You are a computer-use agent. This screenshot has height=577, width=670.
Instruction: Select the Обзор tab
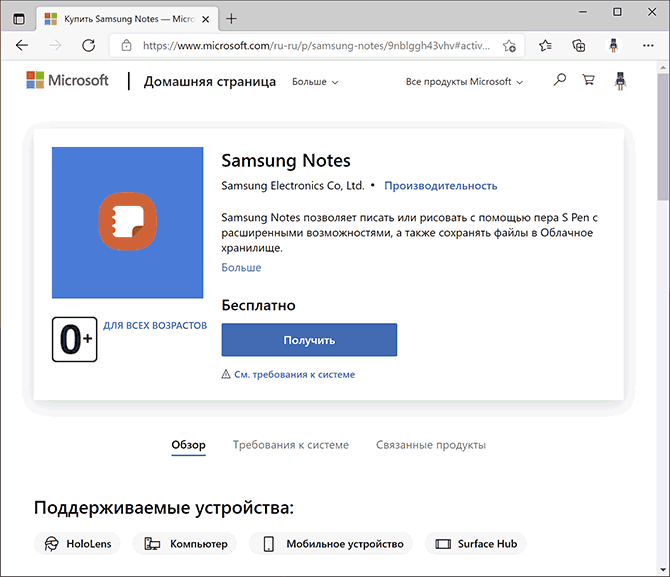188,445
